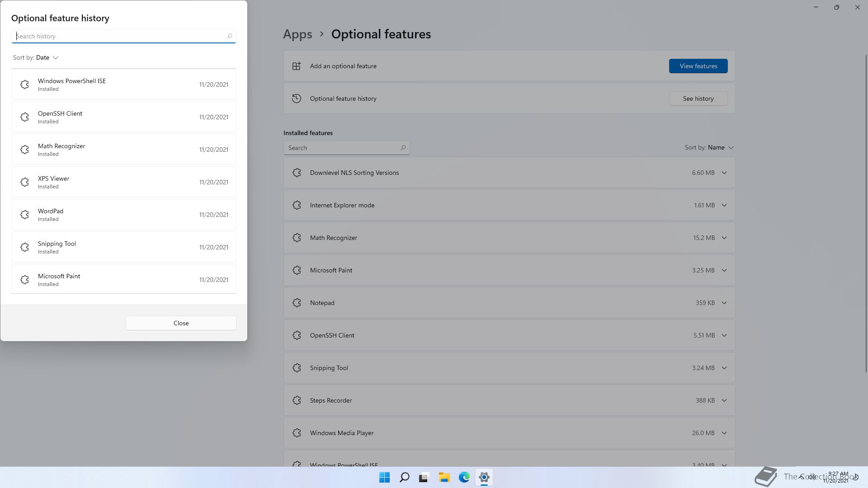Image resolution: width=868 pixels, height=488 pixels.
Task: Go back to Apps via breadcrumb
Action: point(297,34)
